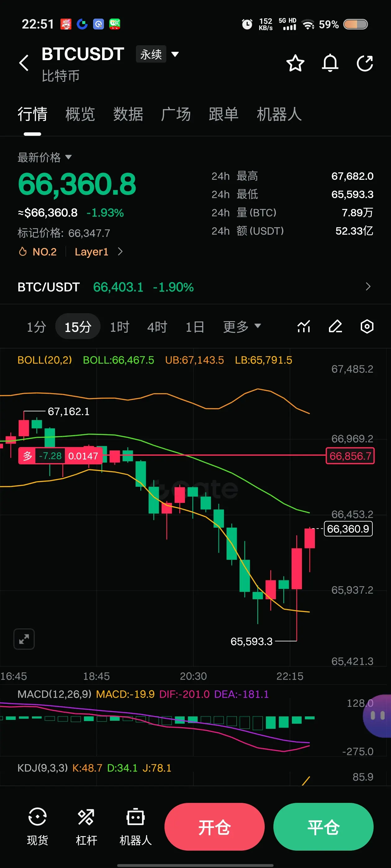391x868 pixels.
Task: Tap the -1.93% change percentage
Action: (105, 213)
